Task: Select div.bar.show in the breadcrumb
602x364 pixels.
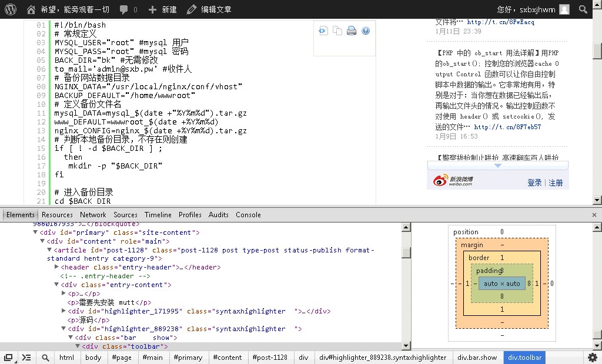Action: click(x=478, y=357)
